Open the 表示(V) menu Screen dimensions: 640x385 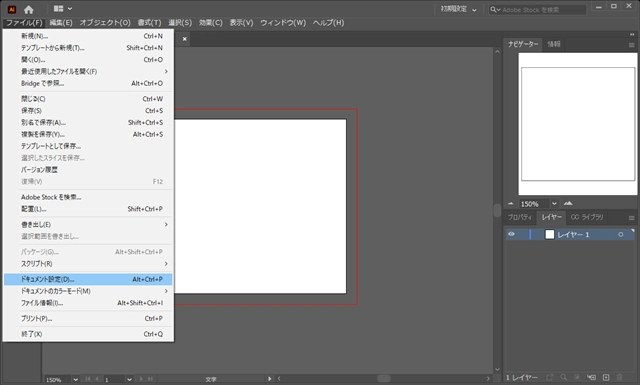241,22
